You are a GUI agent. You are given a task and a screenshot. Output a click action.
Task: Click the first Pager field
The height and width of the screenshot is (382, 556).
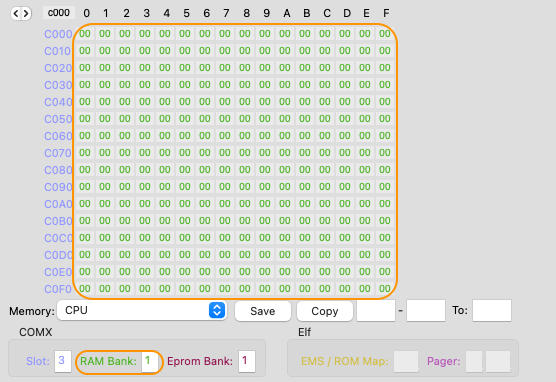click(x=474, y=361)
